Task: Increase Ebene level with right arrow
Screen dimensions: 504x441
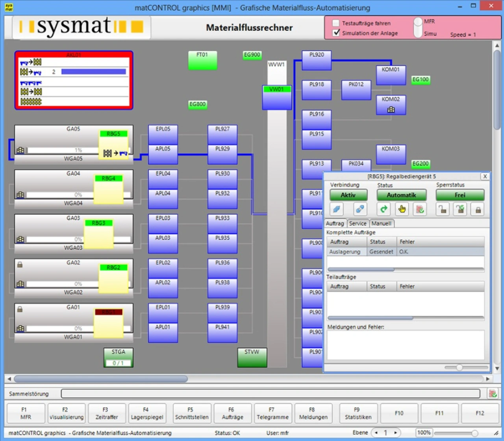Action: (395, 433)
